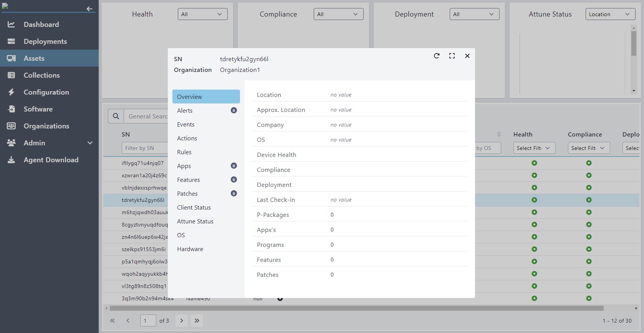Close the asset details dialog

[467, 56]
